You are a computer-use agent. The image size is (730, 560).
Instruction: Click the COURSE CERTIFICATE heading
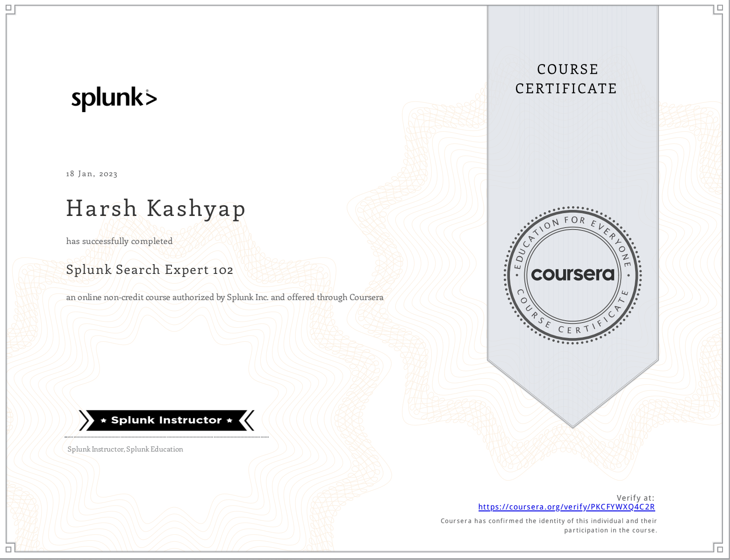coord(566,79)
